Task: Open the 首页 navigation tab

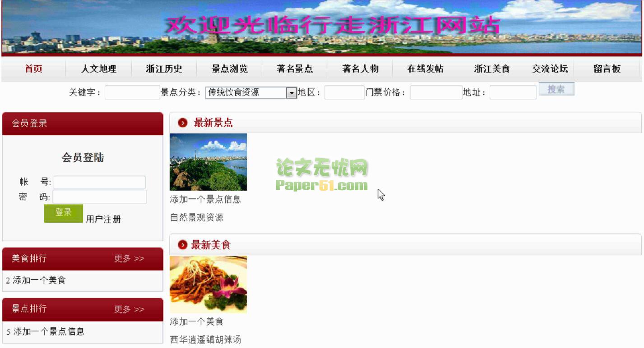Action: pos(33,69)
